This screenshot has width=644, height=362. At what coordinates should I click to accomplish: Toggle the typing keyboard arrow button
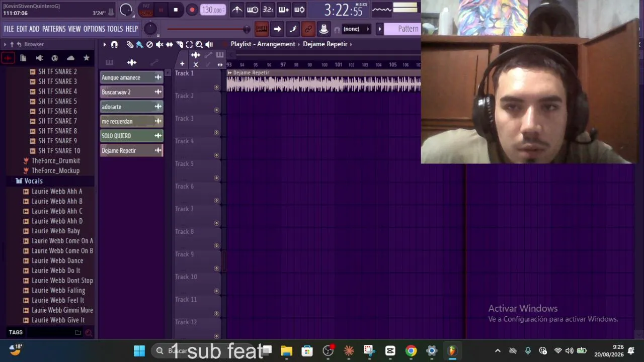pyautogui.click(x=277, y=29)
